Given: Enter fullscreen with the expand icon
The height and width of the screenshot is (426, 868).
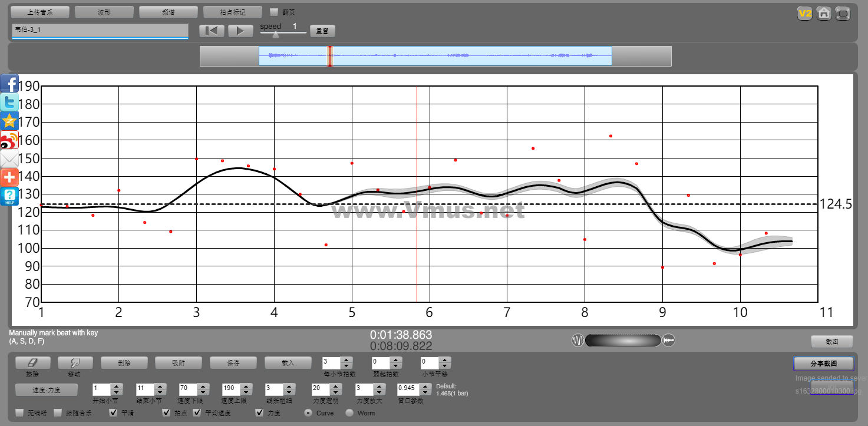Looking at the screenshot, I should 843,13.
